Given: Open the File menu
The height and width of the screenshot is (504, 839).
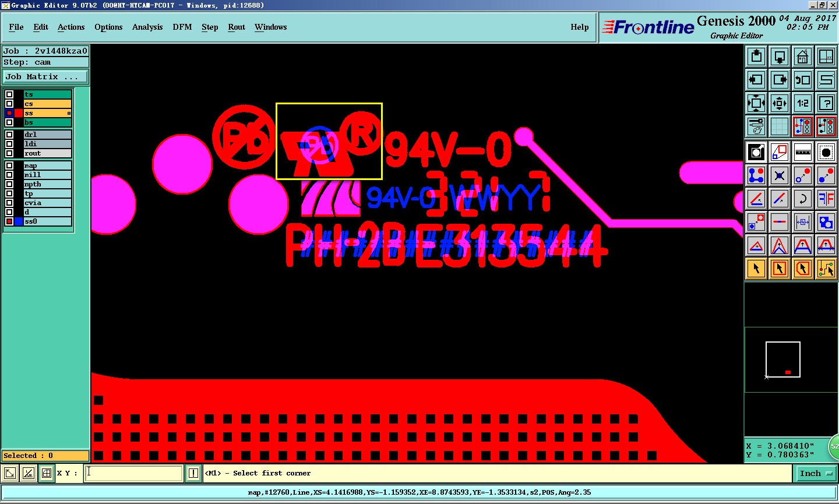Looking at the screenshot, I should (16, 27).
